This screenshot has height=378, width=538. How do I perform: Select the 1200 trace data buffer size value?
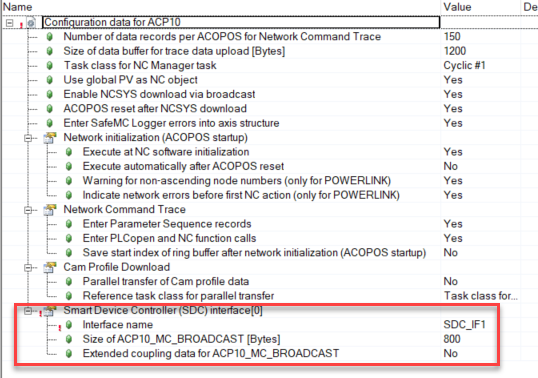point(455,51)
